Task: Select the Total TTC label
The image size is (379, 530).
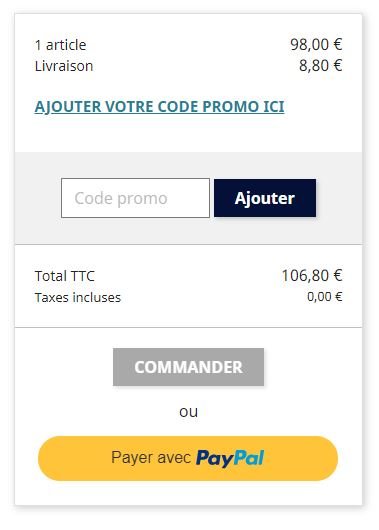Action: tap(65, 276)
